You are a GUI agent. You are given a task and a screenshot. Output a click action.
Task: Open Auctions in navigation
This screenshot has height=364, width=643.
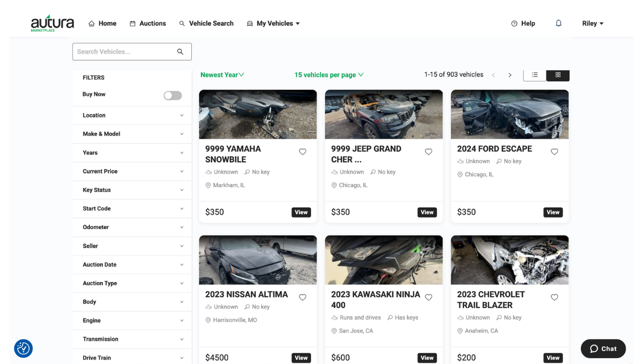tap(148, 24)
